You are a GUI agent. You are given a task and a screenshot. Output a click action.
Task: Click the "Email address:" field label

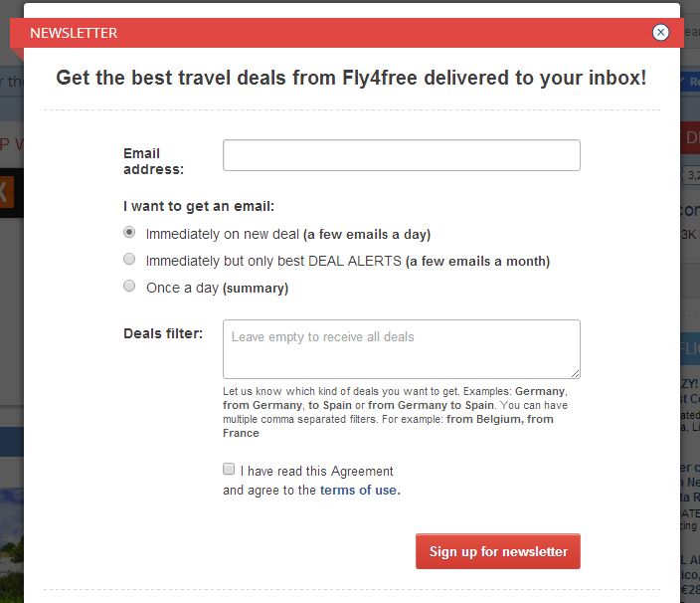pyautogui.click(x=153, y=161)
